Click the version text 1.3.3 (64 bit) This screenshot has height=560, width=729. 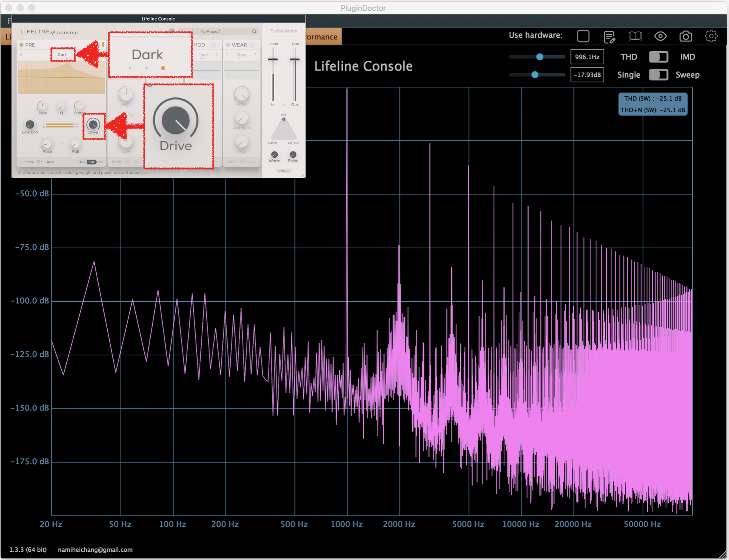point(28,549)
